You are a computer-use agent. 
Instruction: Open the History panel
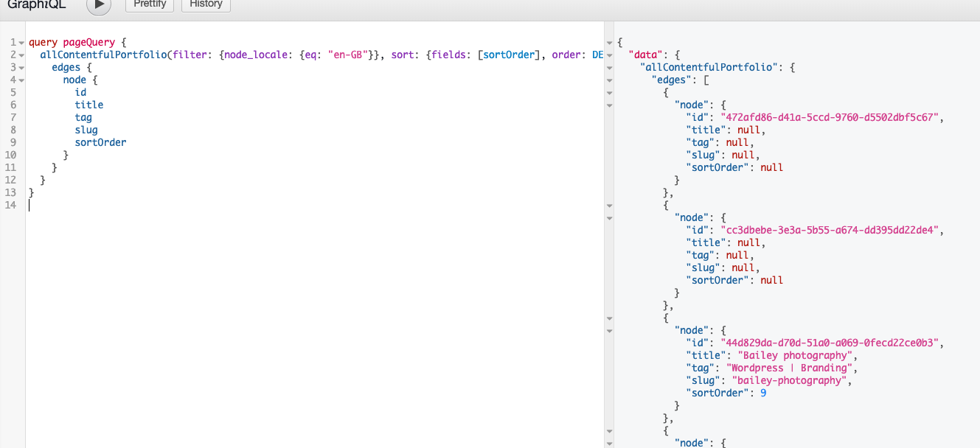(205, 4)
